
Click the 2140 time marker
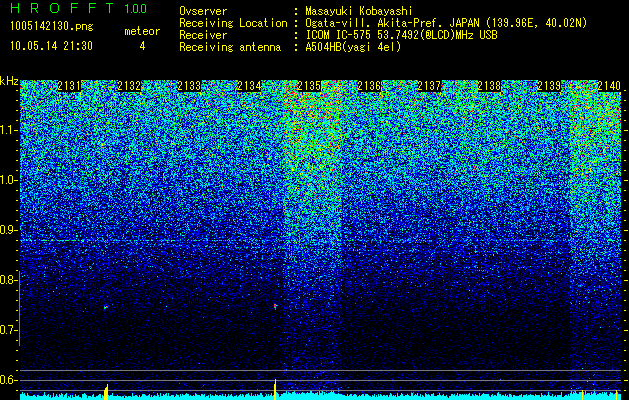click(x=609, y=86)
